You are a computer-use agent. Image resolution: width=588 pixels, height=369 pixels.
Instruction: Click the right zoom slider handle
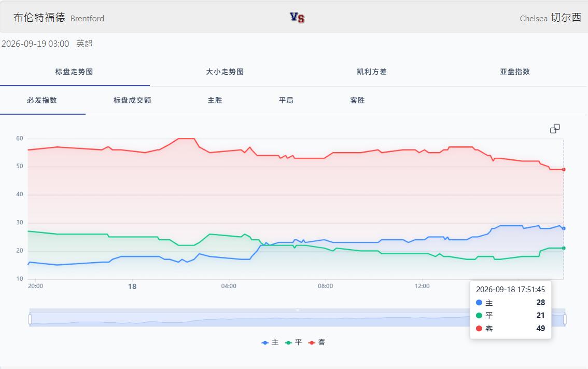coord(565,320)
